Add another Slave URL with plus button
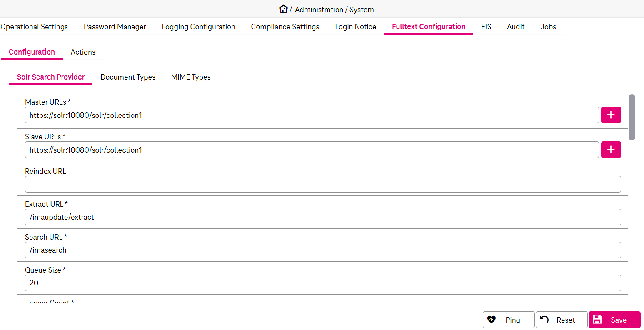 point(611,150)
